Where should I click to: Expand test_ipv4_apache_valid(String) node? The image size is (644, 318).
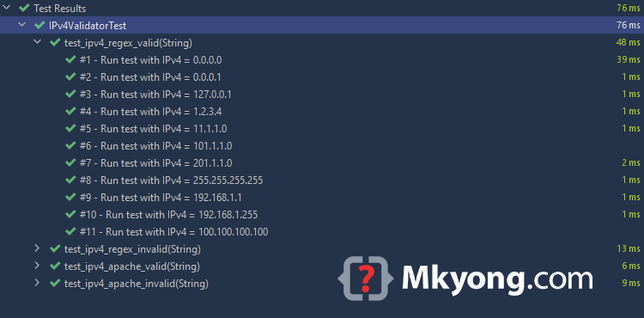(x=37, y=266)
